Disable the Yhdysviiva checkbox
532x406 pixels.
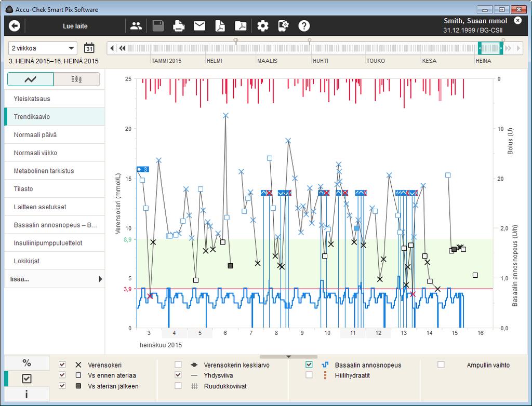[x=178, y=375]
